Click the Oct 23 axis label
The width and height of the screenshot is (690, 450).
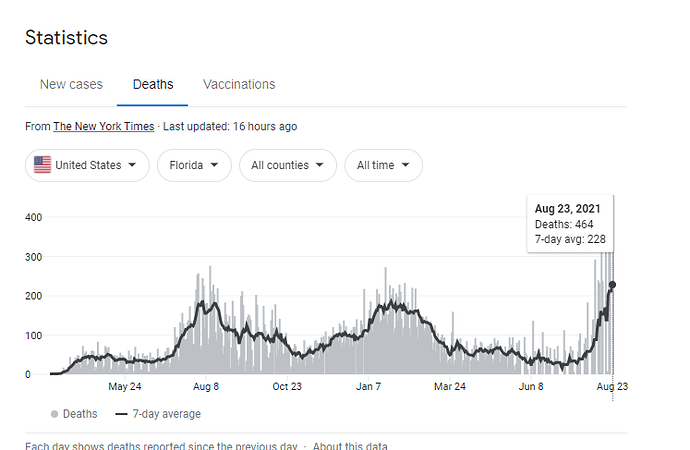(287, 386)
